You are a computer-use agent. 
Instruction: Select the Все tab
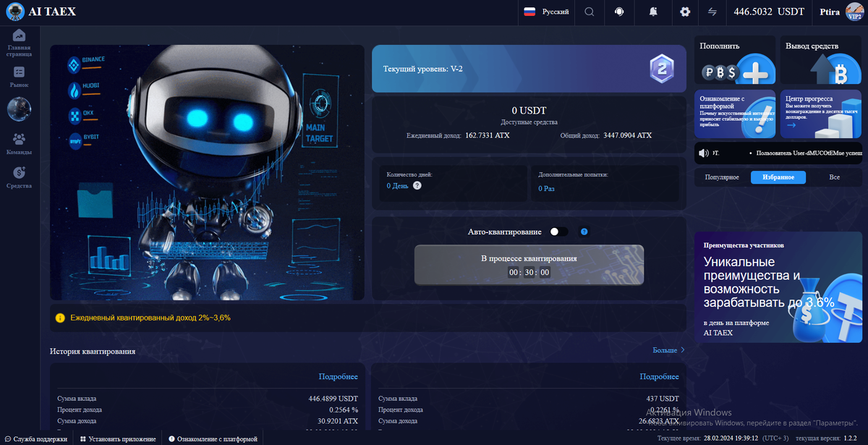[835, 177]
